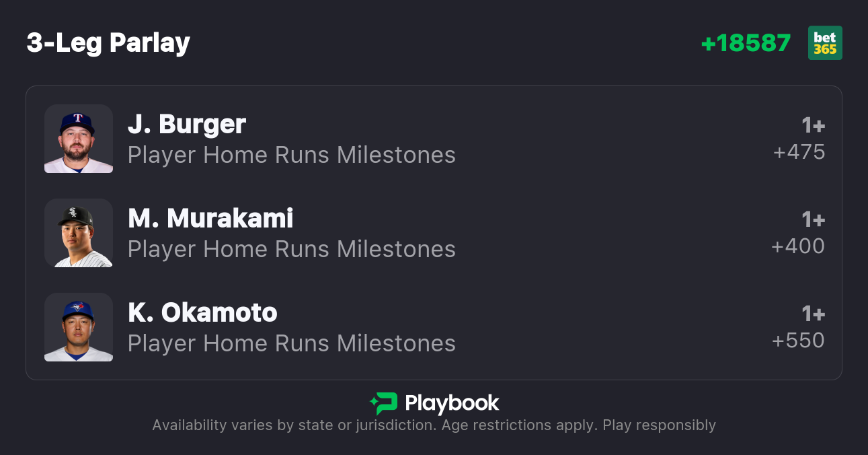Viewport: 868px width, 455px height.
Task: Click the +550 odds for Okamoto
Action: pyautogui.click(x=798, y=341)
